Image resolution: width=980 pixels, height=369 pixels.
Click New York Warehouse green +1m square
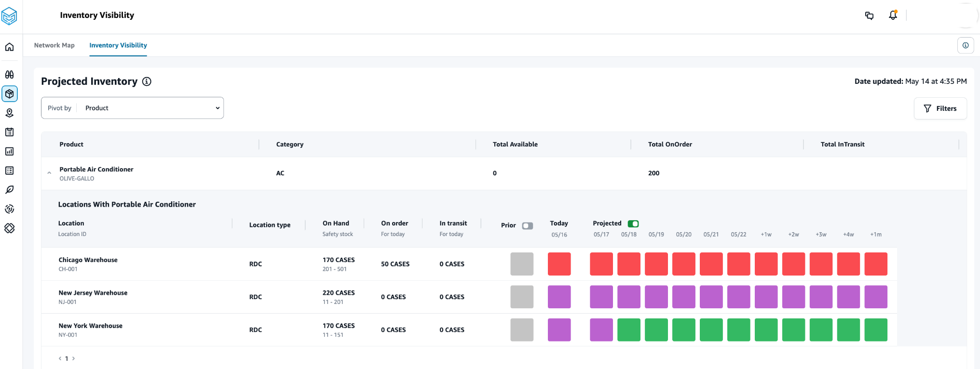(x=875, y=330)
